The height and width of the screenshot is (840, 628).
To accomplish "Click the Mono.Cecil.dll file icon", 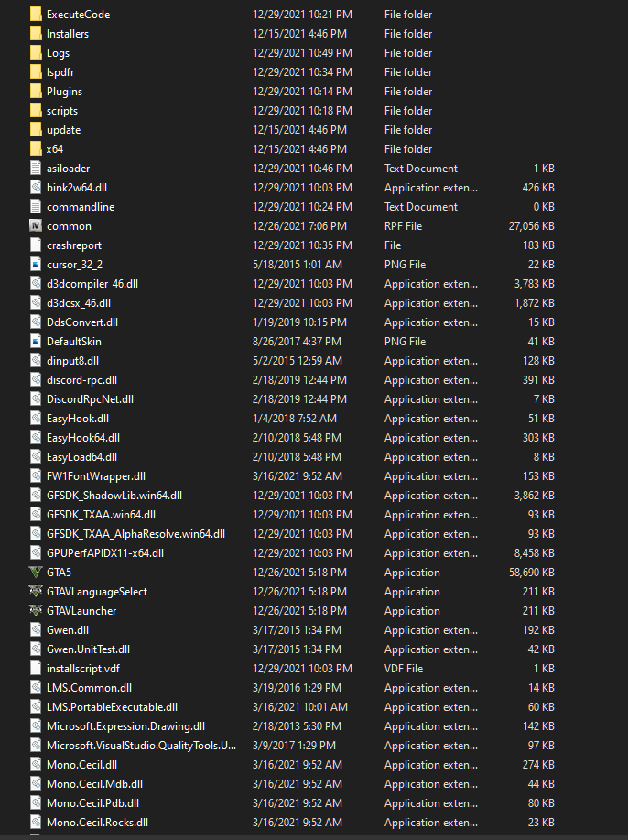I will 36,765.
